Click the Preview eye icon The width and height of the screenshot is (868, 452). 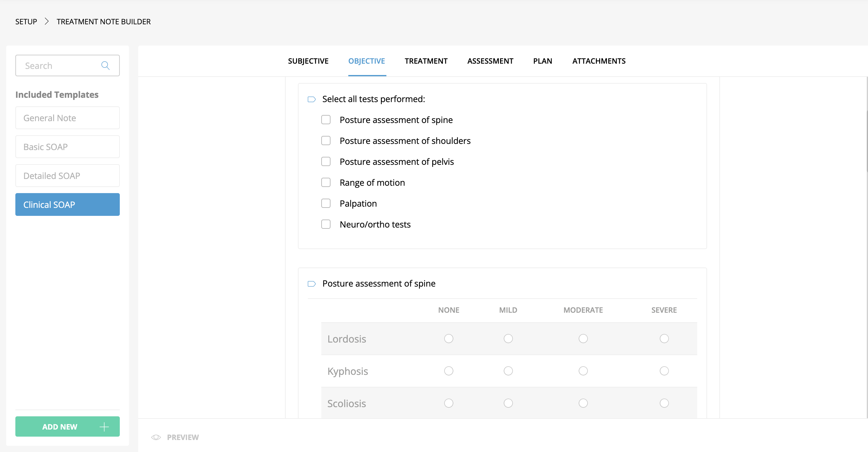click(156, 437)
